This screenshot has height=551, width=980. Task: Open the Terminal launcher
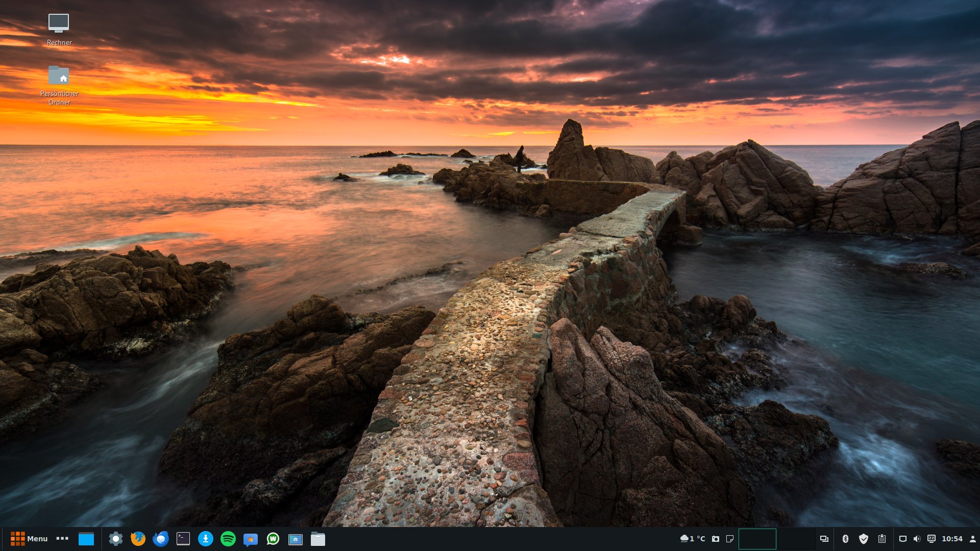coord(183,539)
